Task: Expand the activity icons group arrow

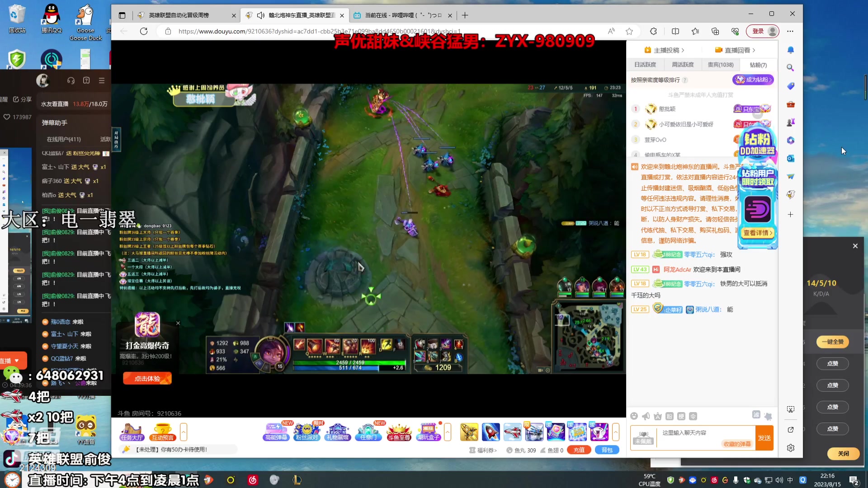Action: click(448, 432)
